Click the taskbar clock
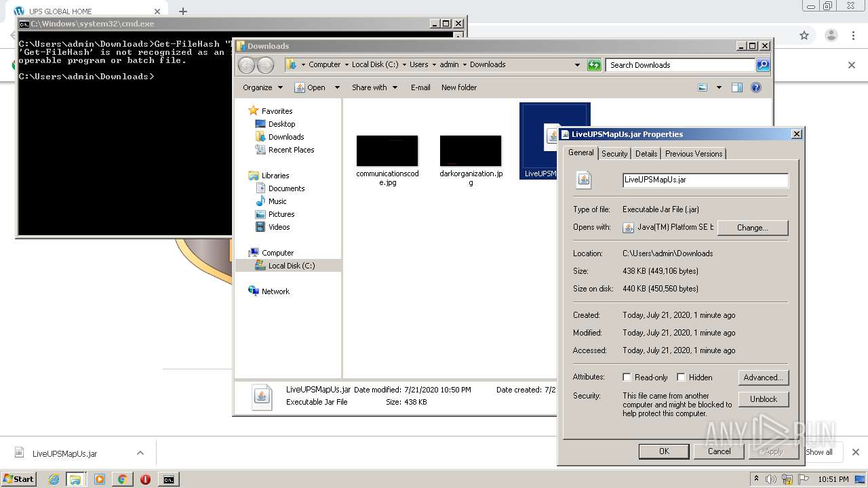868x488 pixels. coord(833,479)
